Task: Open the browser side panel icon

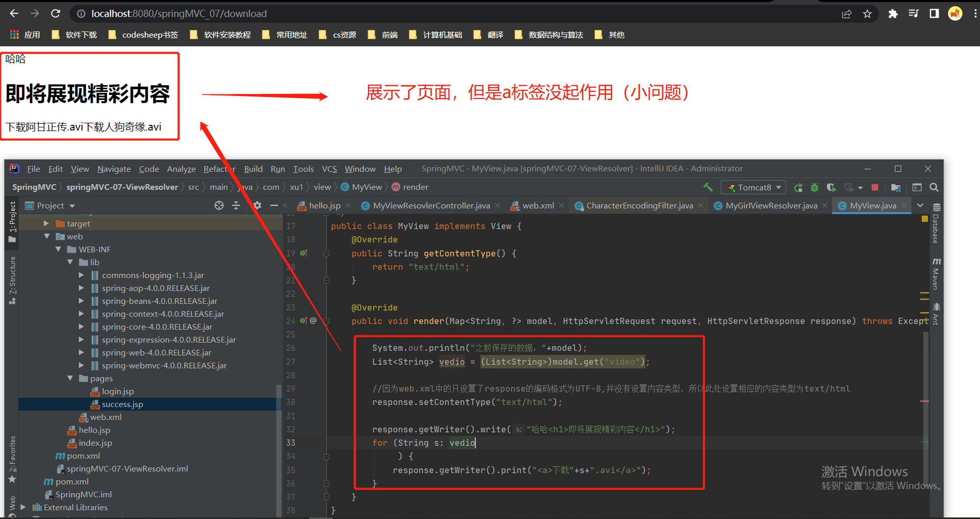Action: pos(934,13)
